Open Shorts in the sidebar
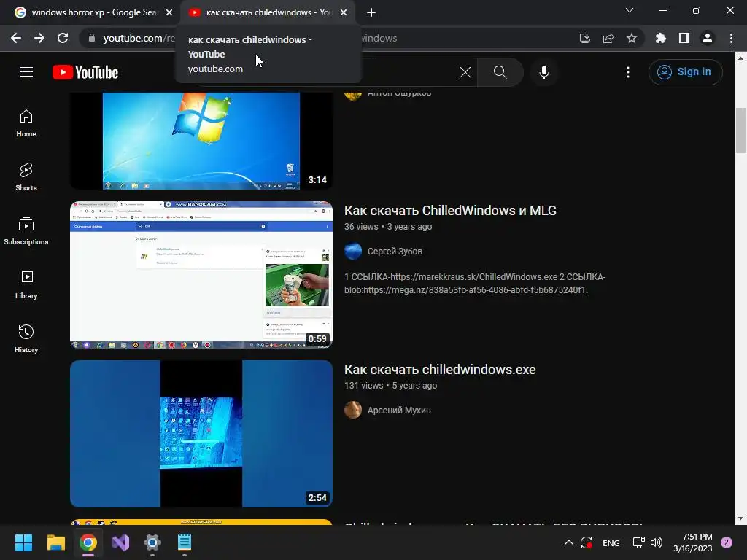Viewport: 747px width, 560px height. point(26,177)
